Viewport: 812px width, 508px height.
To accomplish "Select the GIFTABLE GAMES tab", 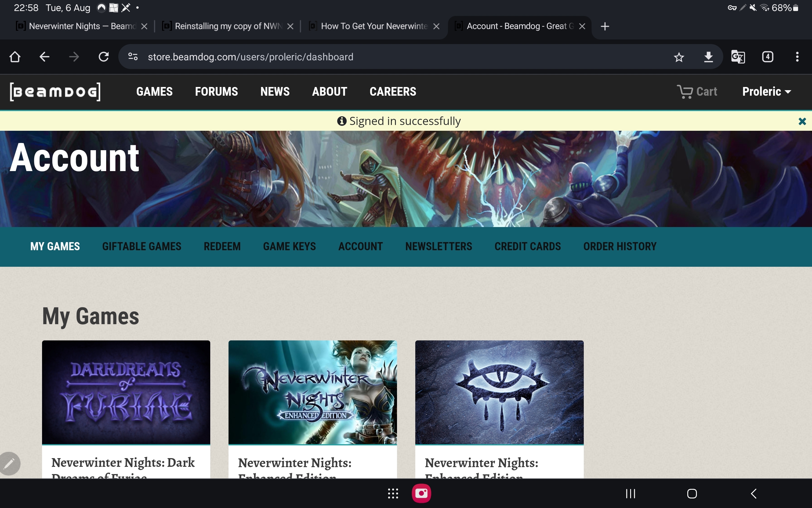I will pos(142,246).
